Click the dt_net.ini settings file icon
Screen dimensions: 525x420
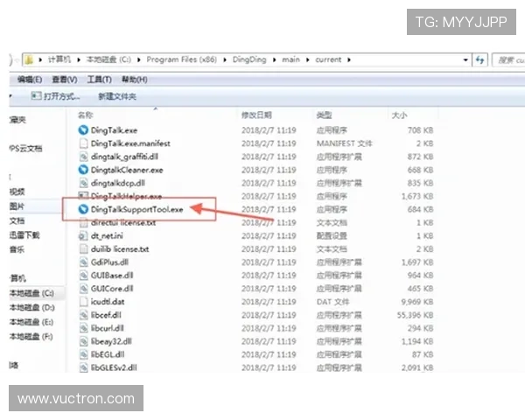[83, 236]
